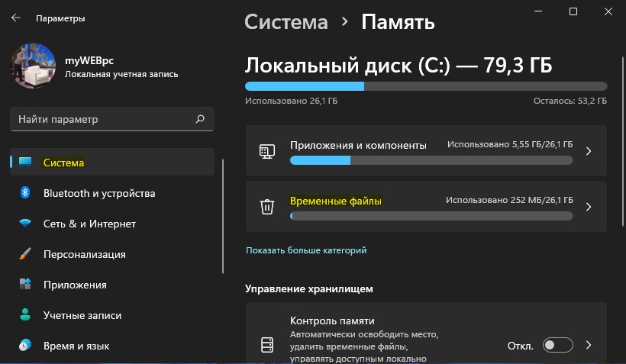Image resolution: width=626 pixels, height=364 pixels.
Task: Click the 'Временные файлы' trash bin icon
Action: click(267, 207)
